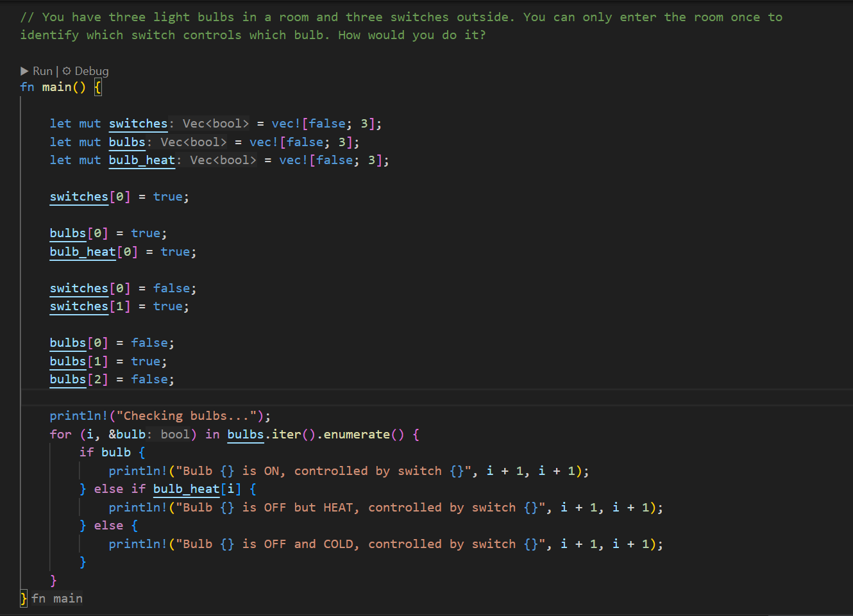Image resolution: width=853 pixels, height=616 pixels.
Task: Click true in the bulb_heat[0] assignment
Action: 175,252
